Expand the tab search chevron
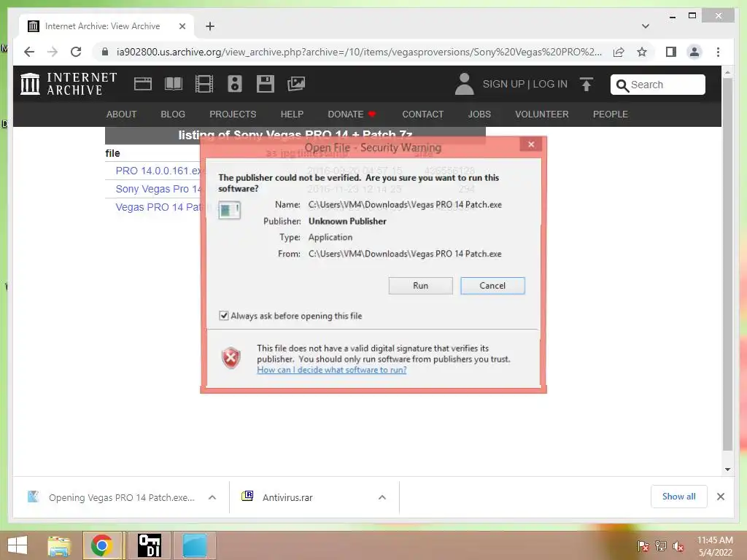The image size is (747, 560). (x=646, y=26)
